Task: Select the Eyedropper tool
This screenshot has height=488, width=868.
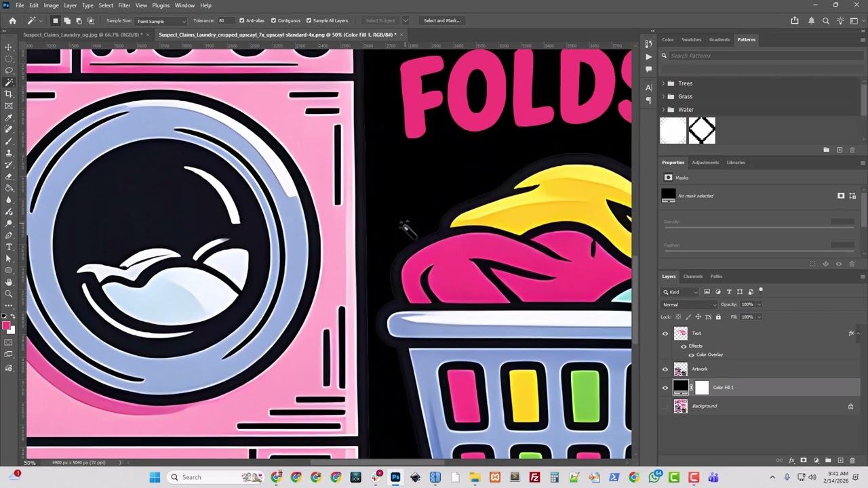Action: coord(9,117)
